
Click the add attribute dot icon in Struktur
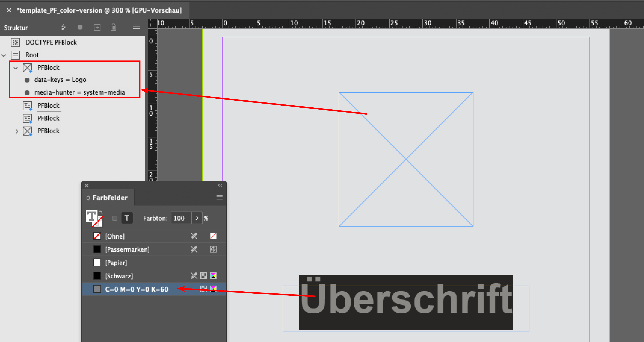(80, 27)
